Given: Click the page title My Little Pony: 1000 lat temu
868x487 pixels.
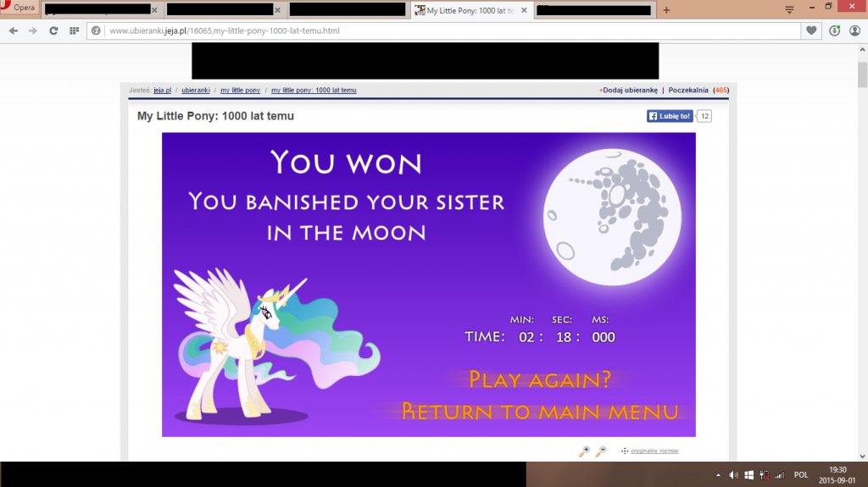Looking at the screenshot, I should coord(215,116).
